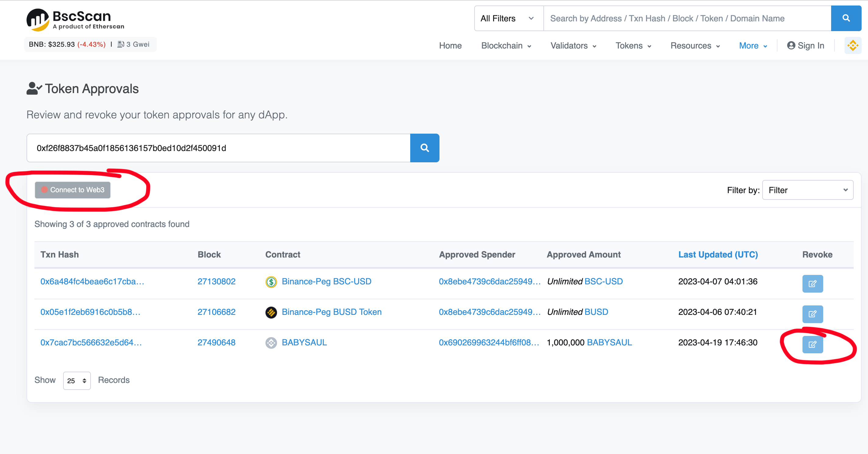This screenshot has width=868, height=454.
Task: Click 'Showing 3 of 3 approved contracts found'
Action: pos(112,224)
